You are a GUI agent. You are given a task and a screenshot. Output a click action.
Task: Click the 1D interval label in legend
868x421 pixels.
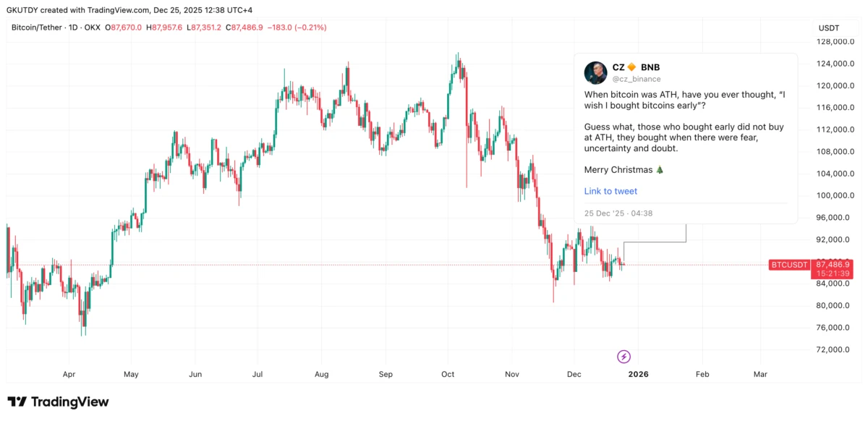coord(72,27)
